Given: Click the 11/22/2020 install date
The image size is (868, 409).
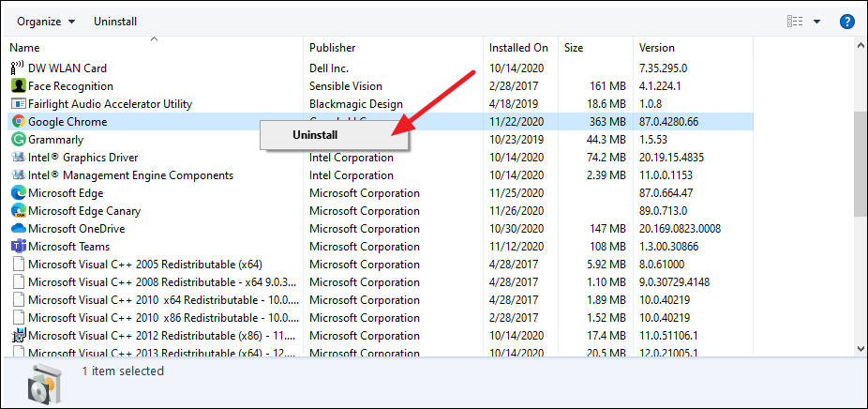Looking at the screenshot, I should pyautogui.click(x=516, y=121).
